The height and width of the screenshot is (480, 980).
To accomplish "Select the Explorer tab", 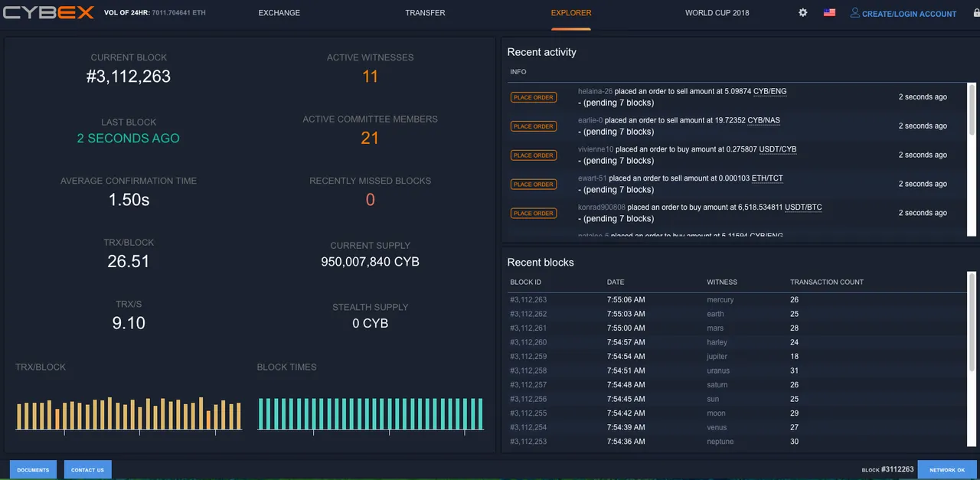I will [571, 13].
